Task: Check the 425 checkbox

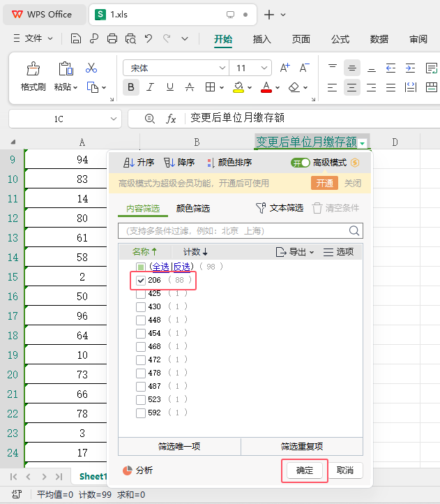Action: [x=141, y=293]
